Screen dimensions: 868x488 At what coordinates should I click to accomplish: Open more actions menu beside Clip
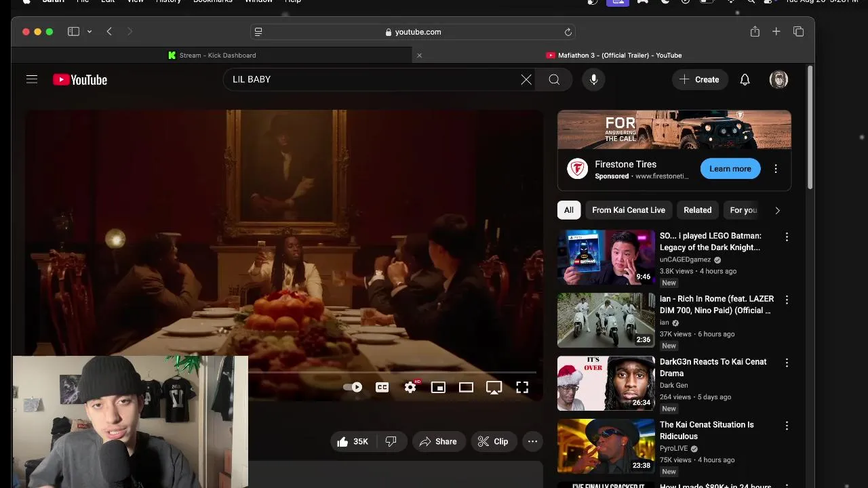coord(532,441)
